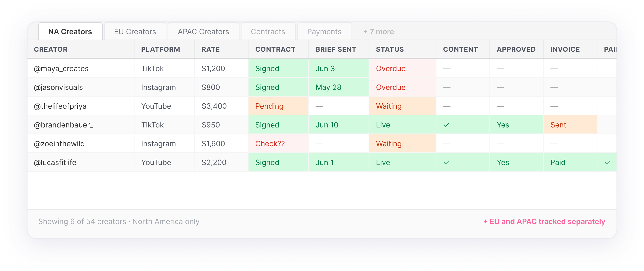The height and width of the screenshot is (271, 644).
Task: Switch to the EU Creators tab
Action: click(135, 32)
